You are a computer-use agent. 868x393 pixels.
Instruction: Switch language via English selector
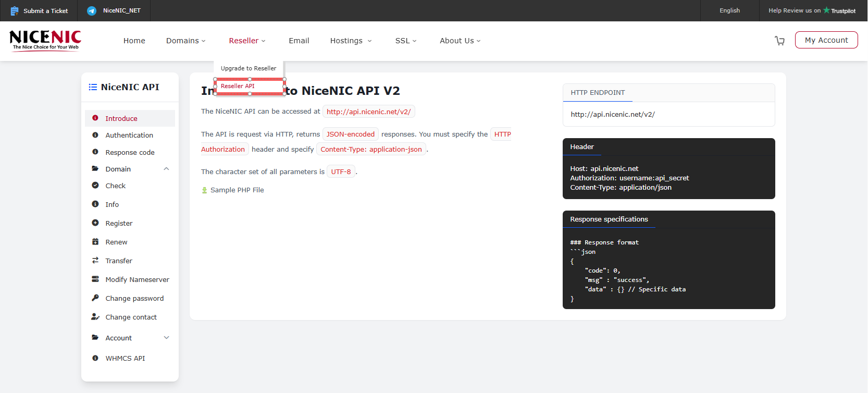pyautogui.click(x=729, y=10)
